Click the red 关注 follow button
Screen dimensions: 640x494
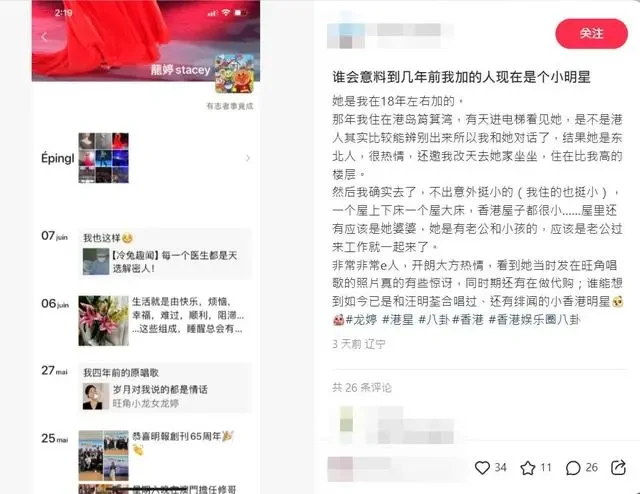pos(591,33)
